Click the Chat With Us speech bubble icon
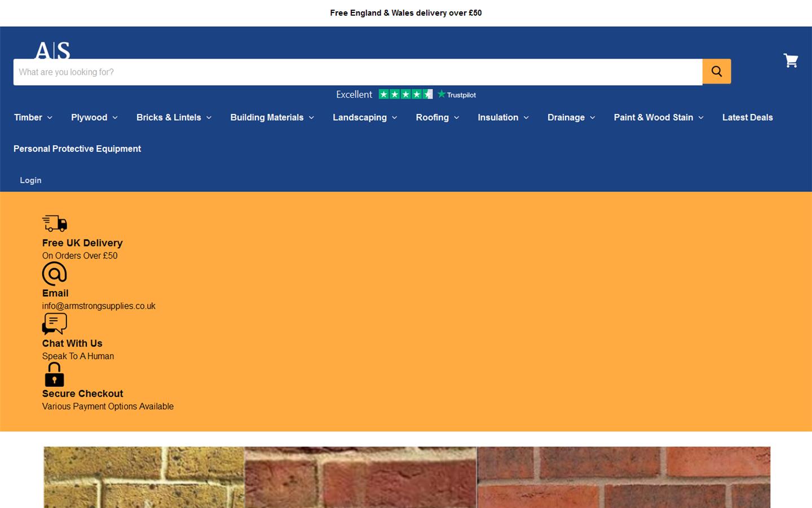This screenshot has width=812, height=508. click(54, 324)
